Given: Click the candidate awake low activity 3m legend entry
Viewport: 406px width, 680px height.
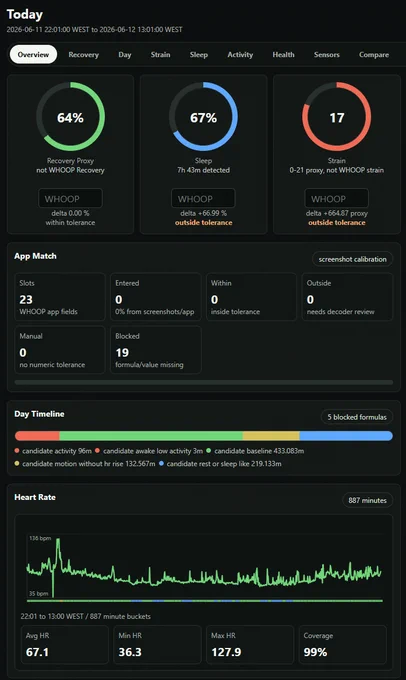Looking at the screenshot, I should [x=149, y=451].
